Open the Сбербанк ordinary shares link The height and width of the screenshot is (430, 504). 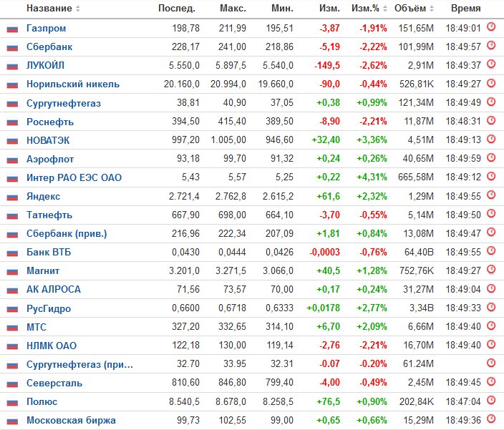pos(49,47)
